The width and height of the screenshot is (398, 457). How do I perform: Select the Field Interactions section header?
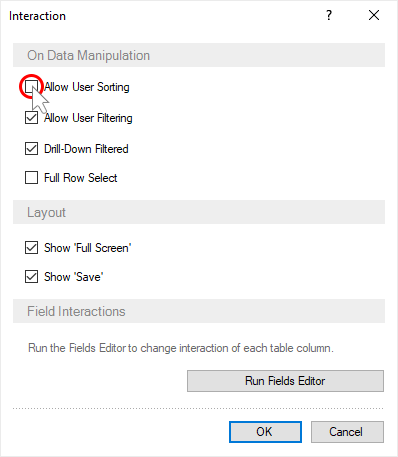pos(199,311)
